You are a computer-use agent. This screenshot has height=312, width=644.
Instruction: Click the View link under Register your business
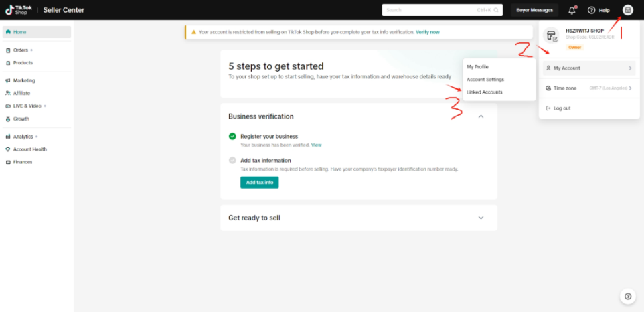316,145
